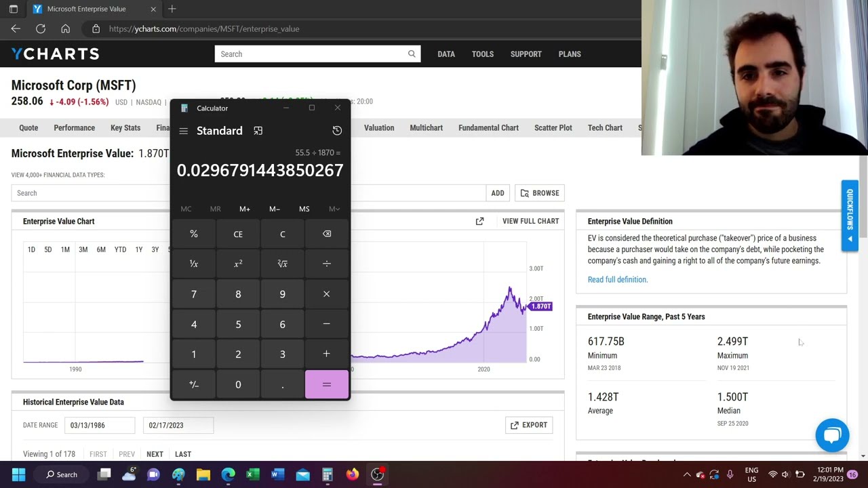The image size is (868, 488).
Task: Click the start date field 03/13/1986
Action: click(100, 425)
